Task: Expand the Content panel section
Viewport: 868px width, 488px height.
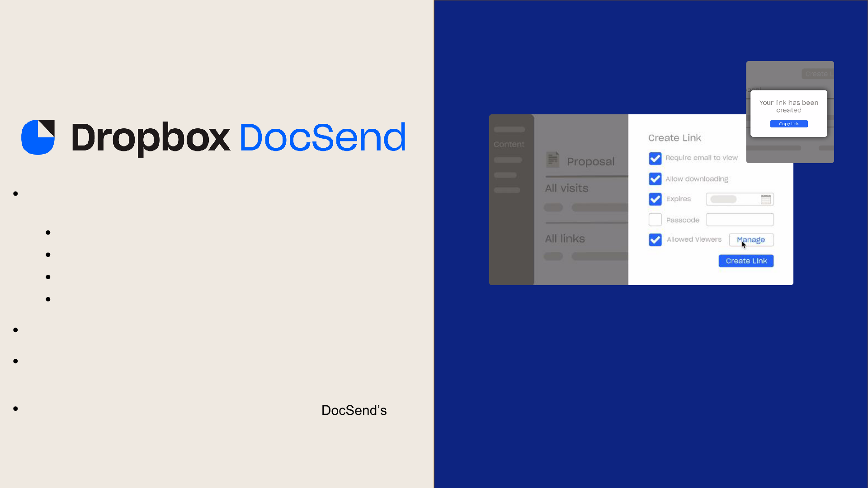Action: click(x=509, y=145)
